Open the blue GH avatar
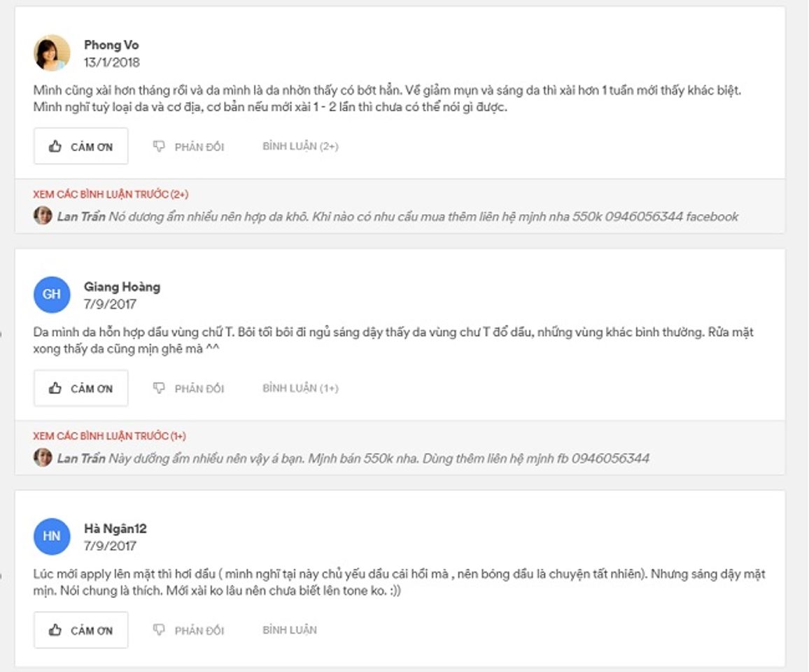The width and height of the screenshot is (809, 672). coord(52,294)
